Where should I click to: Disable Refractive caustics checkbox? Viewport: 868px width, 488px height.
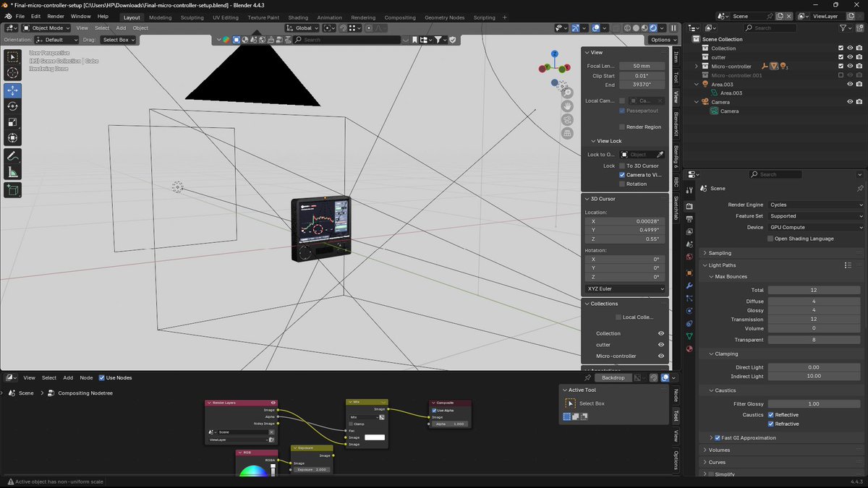[x=770, y=424]
